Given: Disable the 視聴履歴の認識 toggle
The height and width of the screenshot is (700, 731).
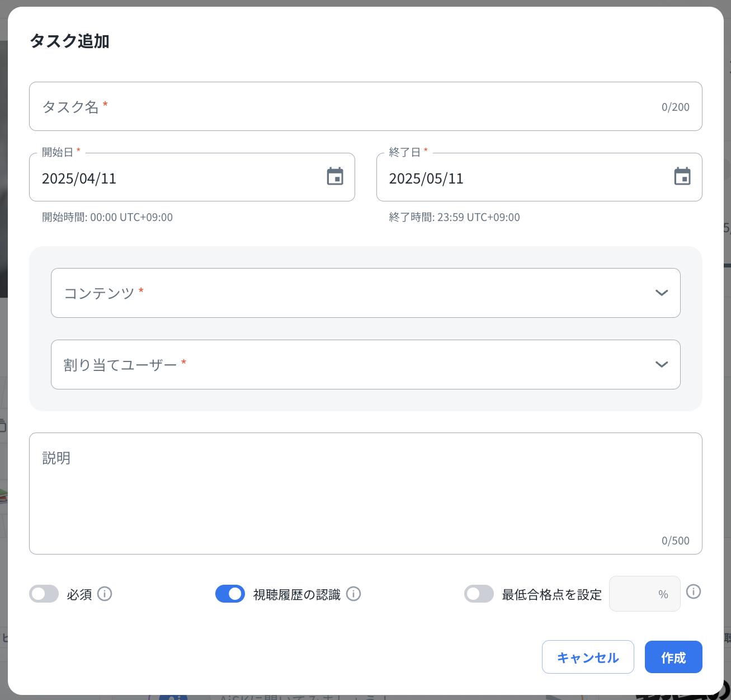Looking at the screenshot, I should [230, 594].
